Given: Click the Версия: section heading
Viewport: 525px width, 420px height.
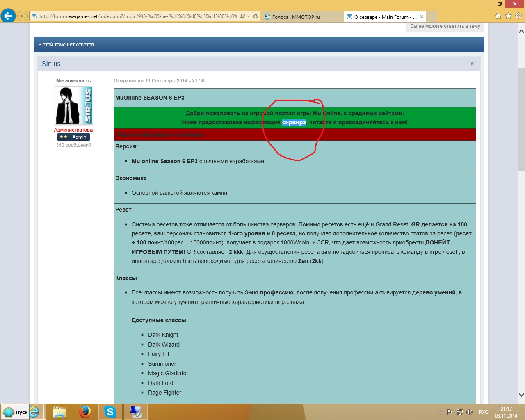Looking at the screenshot, I should point(127,146).
